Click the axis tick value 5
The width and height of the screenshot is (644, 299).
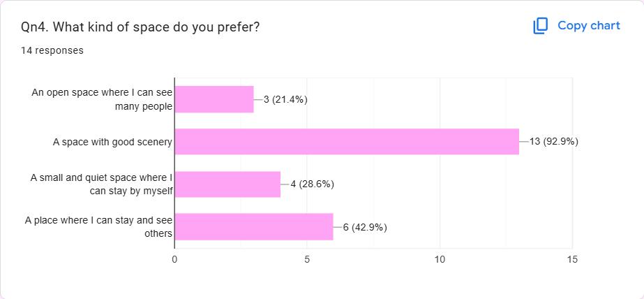point(307,259)
